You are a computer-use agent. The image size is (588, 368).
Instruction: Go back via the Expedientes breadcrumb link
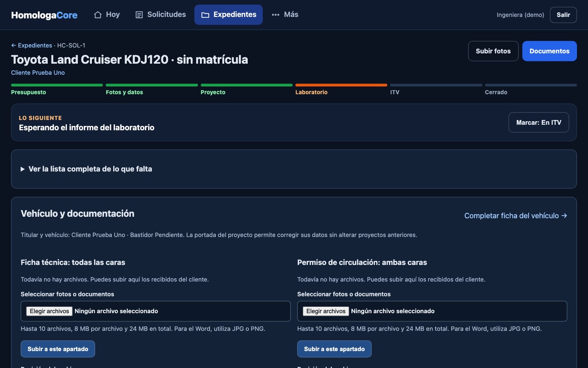point(32,45)
